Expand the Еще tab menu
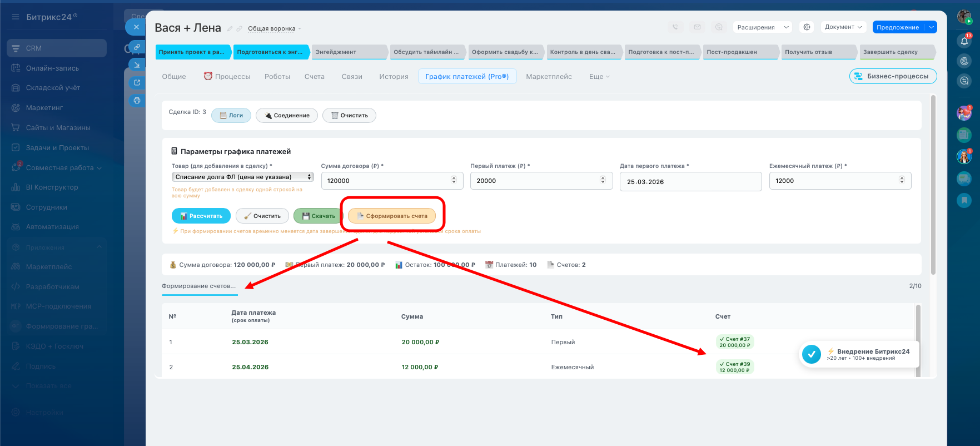This screenshot has width=980, height=446. click(599, 77)
